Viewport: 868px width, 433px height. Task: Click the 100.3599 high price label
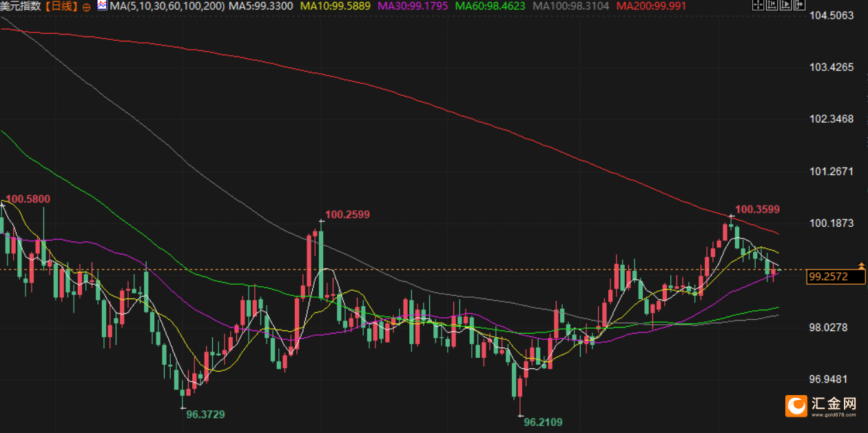757,209
